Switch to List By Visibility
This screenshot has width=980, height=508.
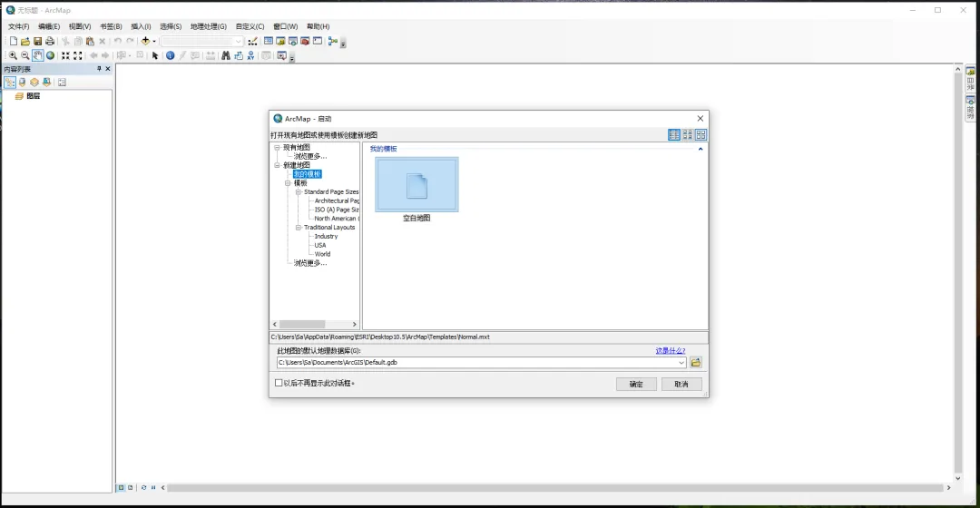(x=34, y=83)
